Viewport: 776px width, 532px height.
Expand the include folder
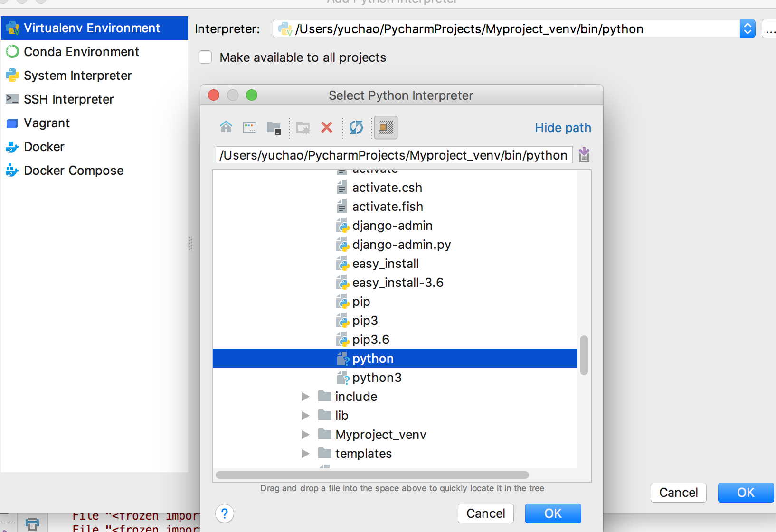click(x=306, y=397)
